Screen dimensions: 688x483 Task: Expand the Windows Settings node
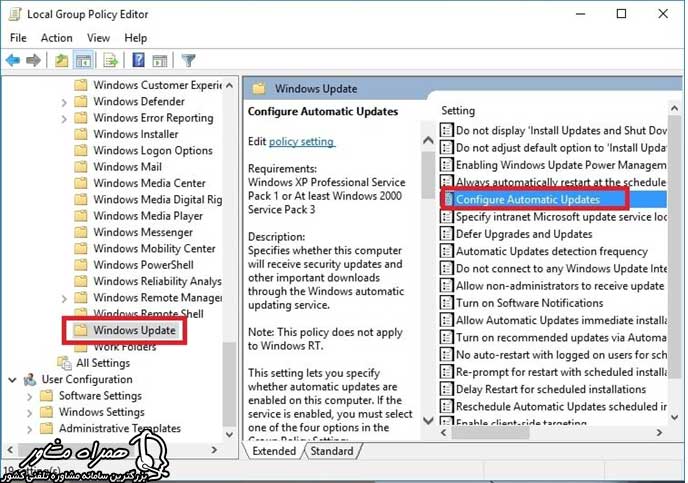tap(29, 413)
